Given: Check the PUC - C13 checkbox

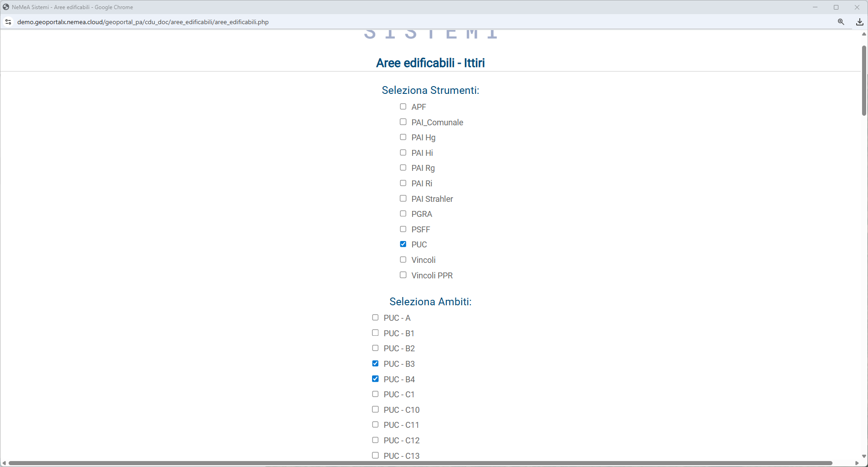Looking at the screenshot, I should [375, 456].
